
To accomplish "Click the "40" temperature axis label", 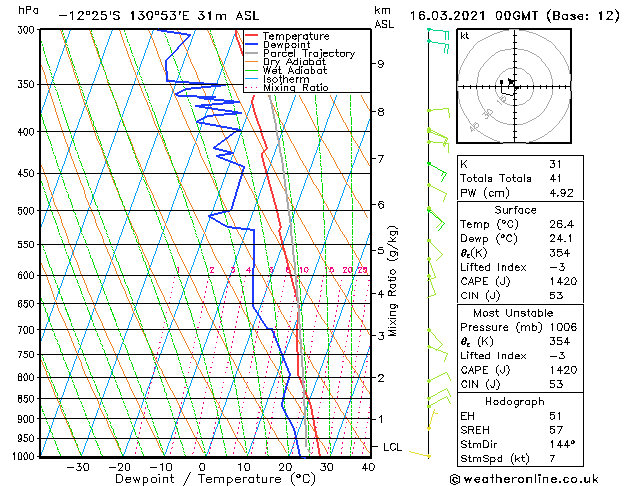I will click(x=368, y=468).
